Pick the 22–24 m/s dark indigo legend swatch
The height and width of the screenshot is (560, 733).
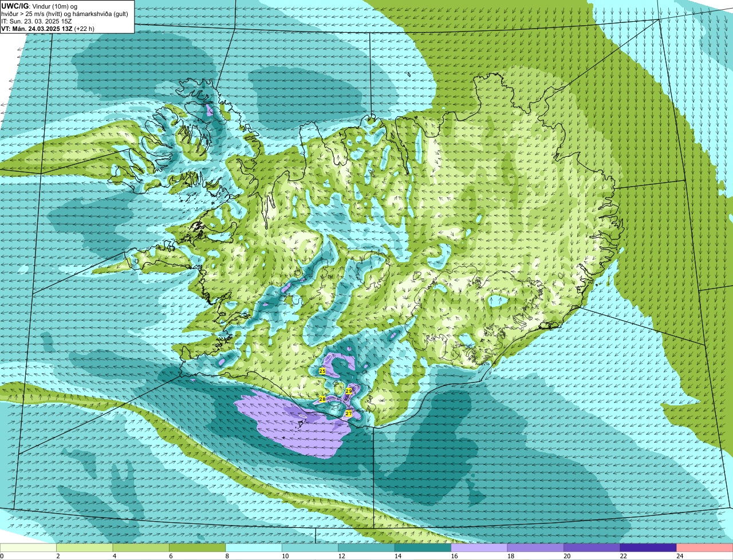coord(648,547)
